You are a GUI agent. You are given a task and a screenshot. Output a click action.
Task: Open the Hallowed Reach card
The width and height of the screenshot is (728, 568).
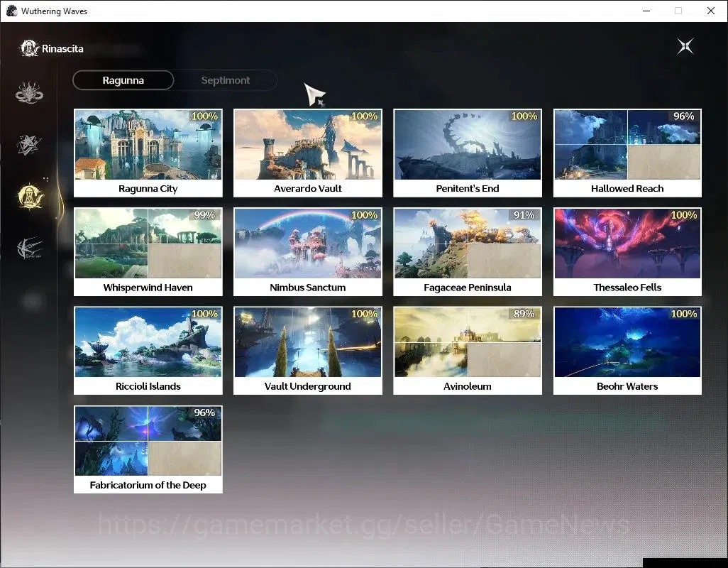tap(627, 153)
